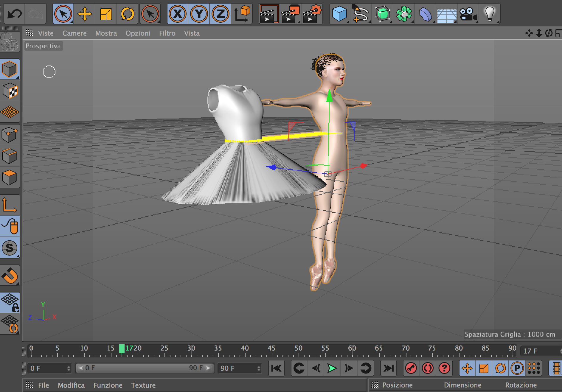Add a camera object
Image resolution: width=562 pixels, height=392 pixels.
468,14
